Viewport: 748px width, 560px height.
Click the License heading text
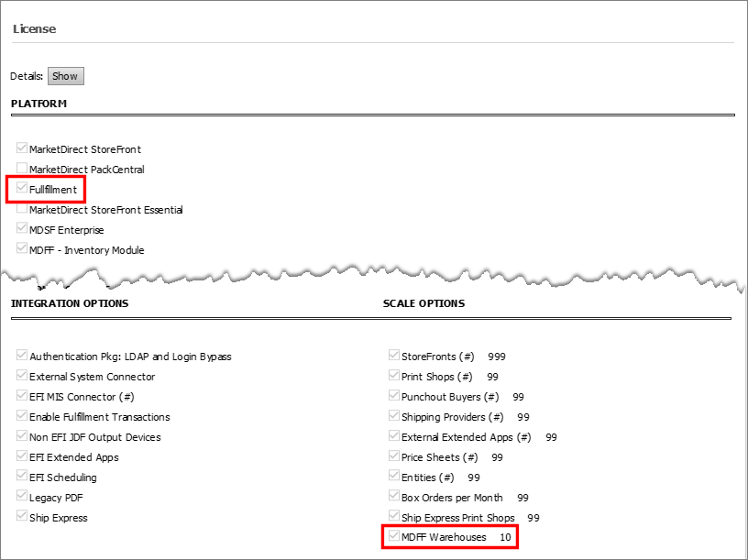[x=34, y=29]
